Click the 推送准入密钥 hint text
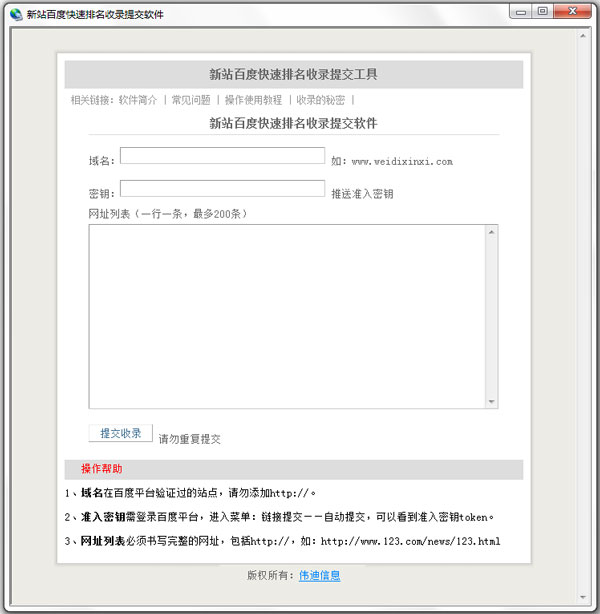 (x=362, y=194)
